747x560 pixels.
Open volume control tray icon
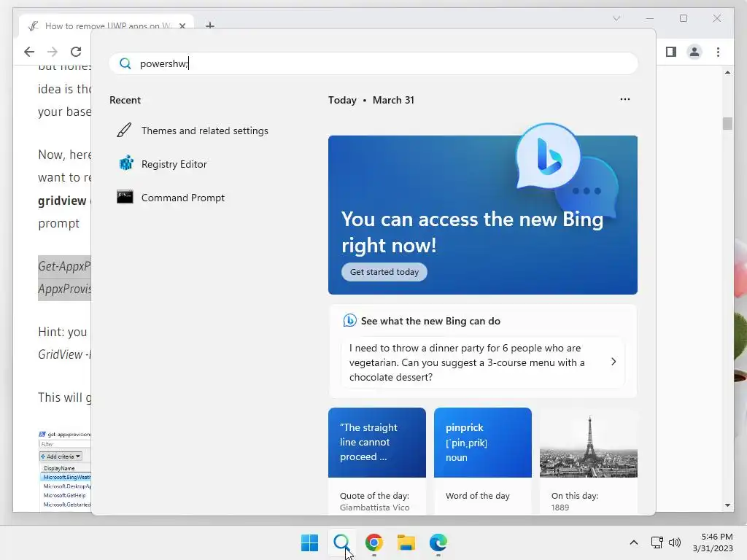click(x=675, y=542)
